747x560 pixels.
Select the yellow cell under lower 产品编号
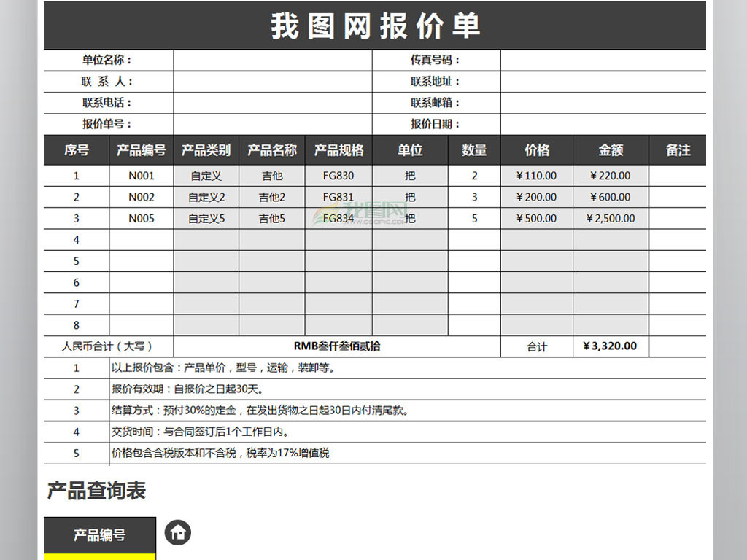(100, 557)
